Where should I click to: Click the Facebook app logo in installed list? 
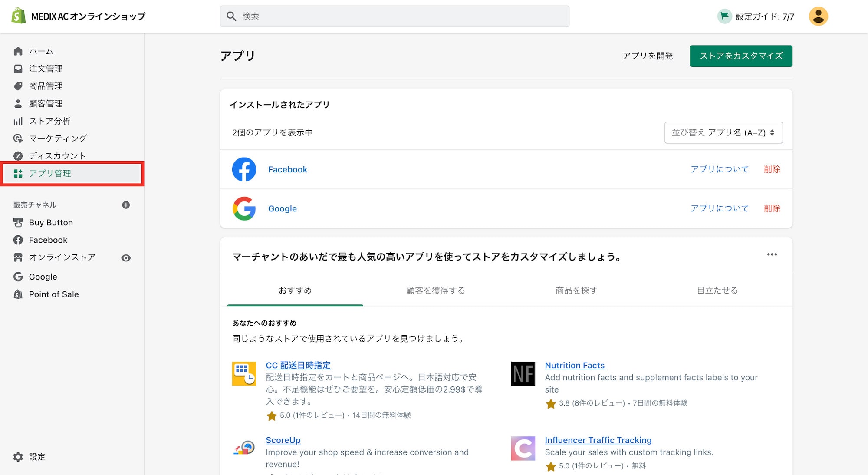pos(244,169)
